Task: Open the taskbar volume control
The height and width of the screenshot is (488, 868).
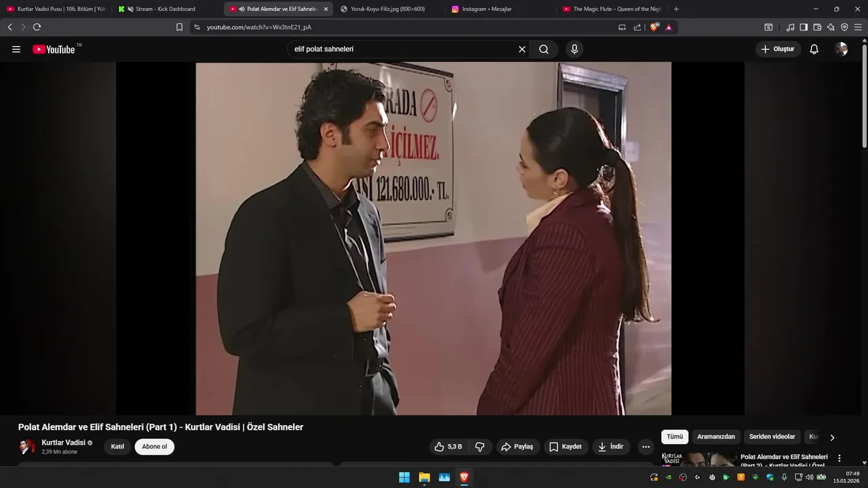Action: [x=809, y=477]
